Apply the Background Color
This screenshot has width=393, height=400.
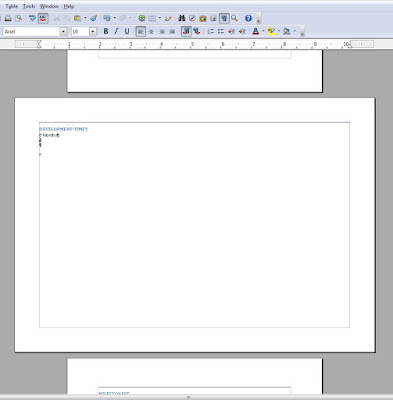(x=286, y=31)
